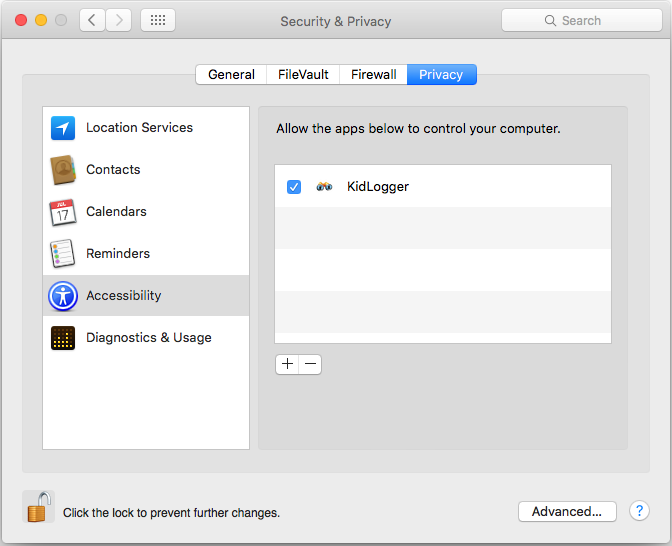Image resolution: width=672 pixels, height=546 pixels.
Task: Click the padlock to prevent changes
Action: pyautogui.click(x=39, y=507)
